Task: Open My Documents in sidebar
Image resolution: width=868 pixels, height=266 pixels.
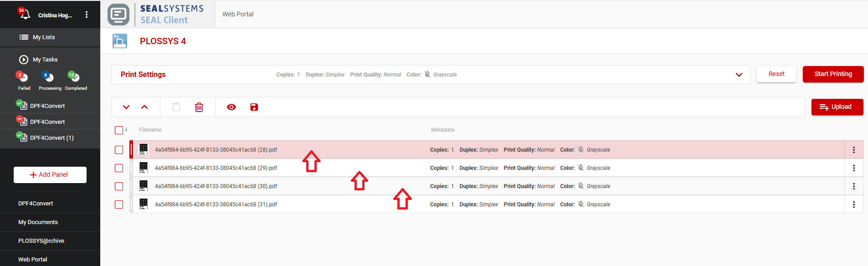Action: click(38, 222)
